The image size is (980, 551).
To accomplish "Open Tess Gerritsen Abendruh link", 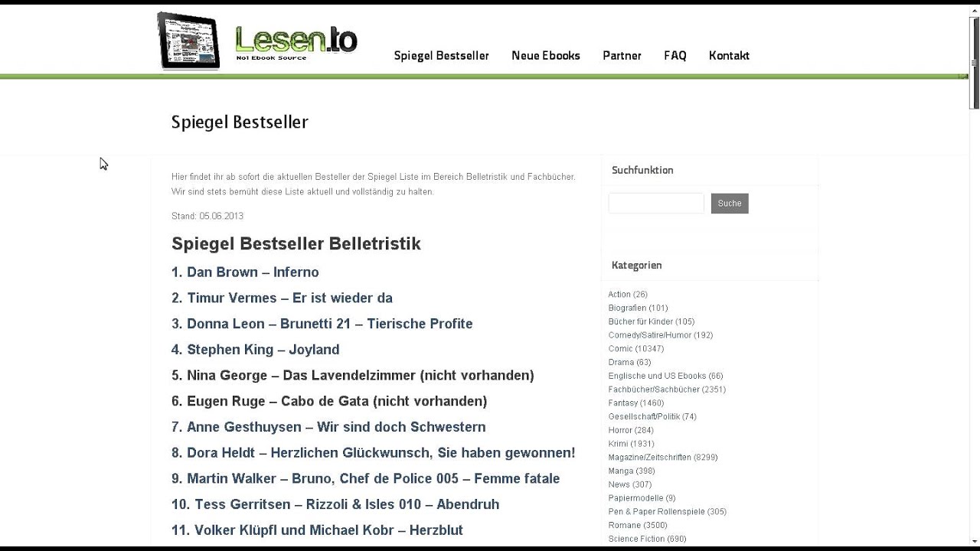I will [335, 504].
